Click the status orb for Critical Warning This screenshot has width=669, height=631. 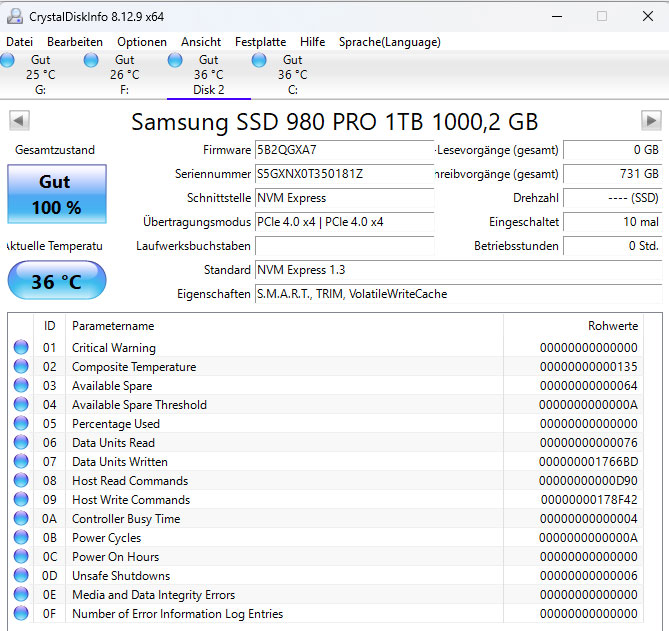(x=21, y=347)
